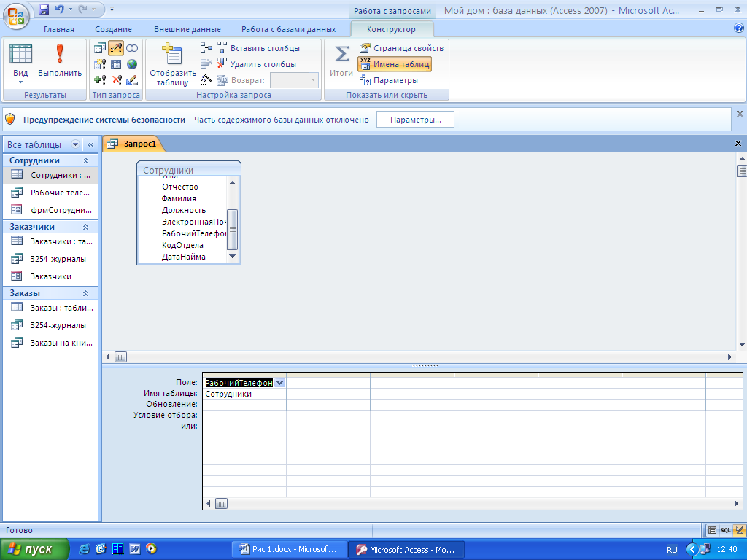Click the help question mark icon
Screen dimensions: 747x560
[x=739, y=28]
